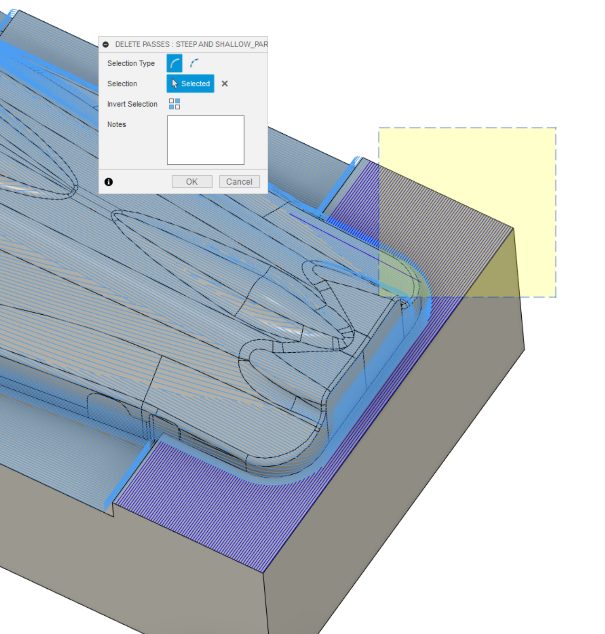Collapse the Delete Passes dialog header icon
This screenshot has width=605, height=634.
[x=106, y=44]
